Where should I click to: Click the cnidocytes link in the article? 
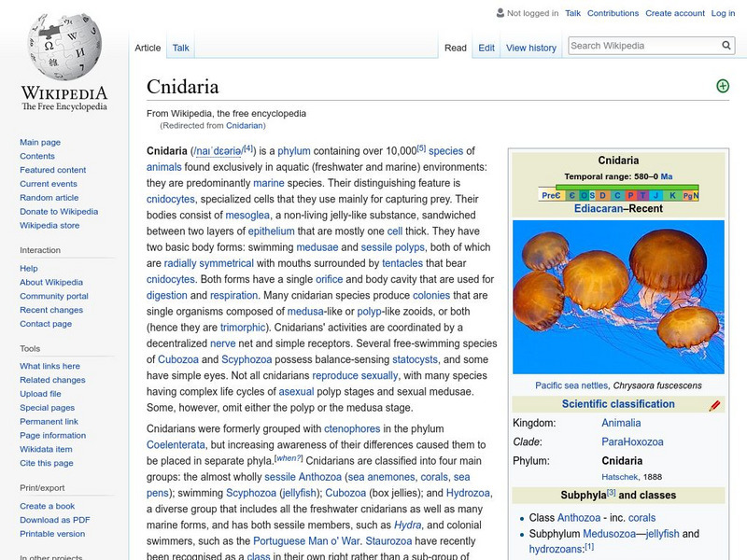coord(171,199)
